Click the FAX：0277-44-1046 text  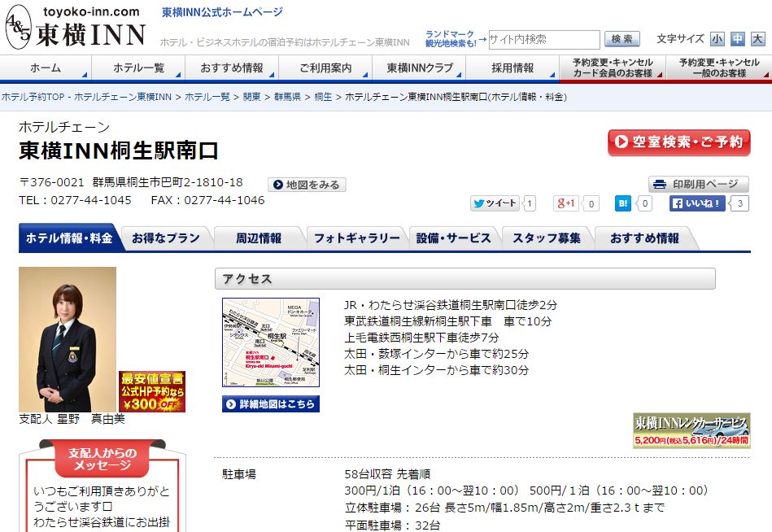click(207, 200)
